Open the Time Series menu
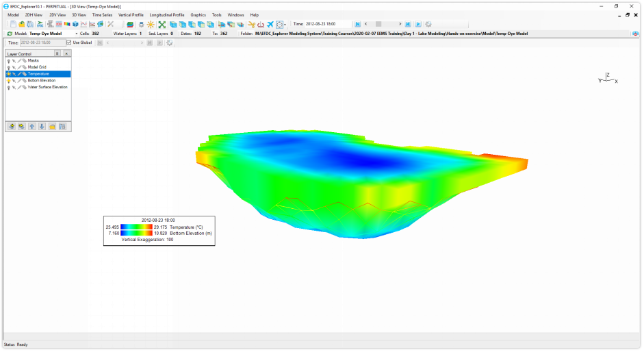 click(102, 14)
